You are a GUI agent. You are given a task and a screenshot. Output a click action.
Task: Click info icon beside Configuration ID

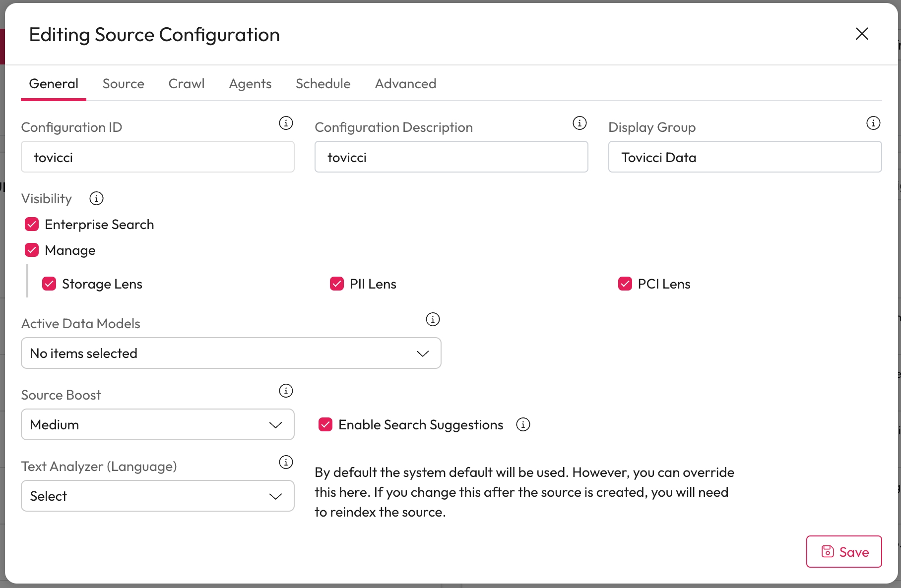click(x=286, y=123)
